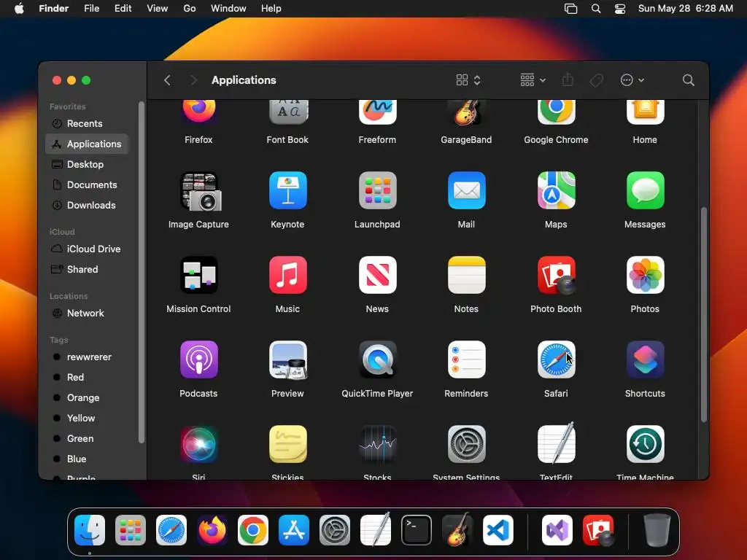Screen dimensions: 747x560
Task: Open the icon view switcher dropdown
Action: coord(468,80)
